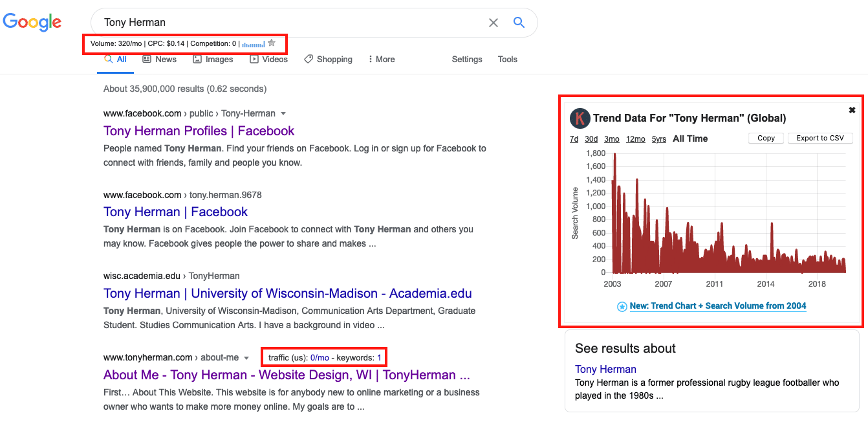This screenshot has height=422, width=868.
Task: Open University of Wisconsin-Madison Academia.edu result
Action: pos(288,293)
